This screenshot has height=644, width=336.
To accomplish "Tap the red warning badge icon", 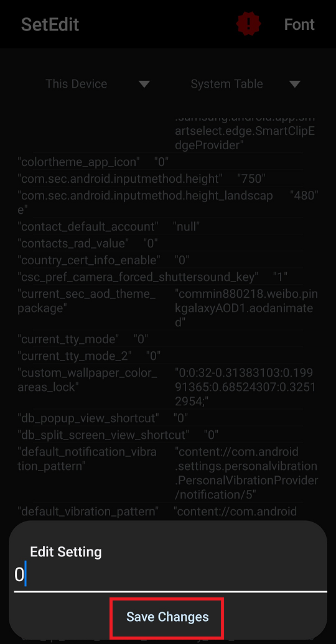I will pos(248,24).
